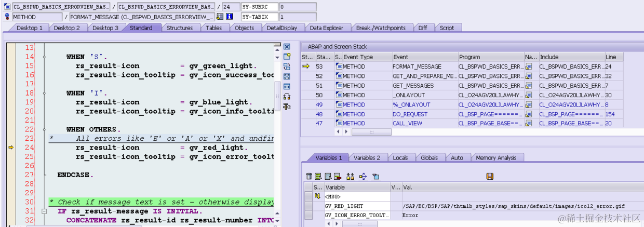
Task: Click the third list icon in Variables toolbar
Action: (x=328, y=177)
